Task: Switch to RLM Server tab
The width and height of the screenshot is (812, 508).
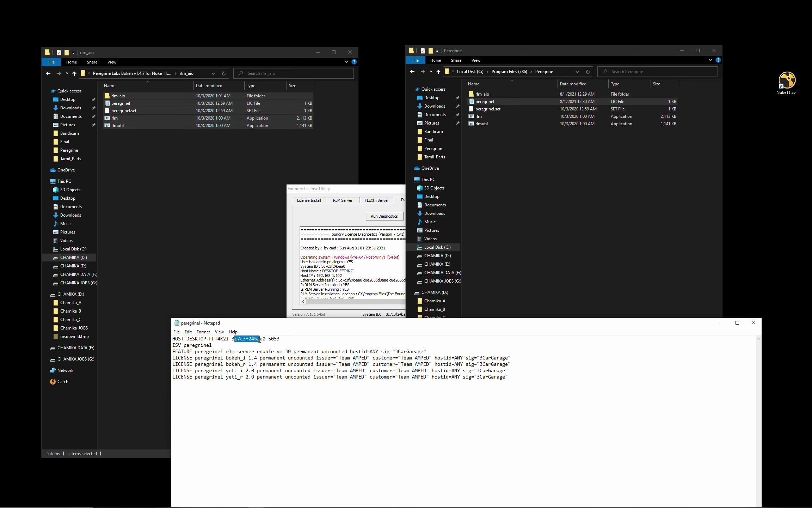Action: click(x=343, y=200)
